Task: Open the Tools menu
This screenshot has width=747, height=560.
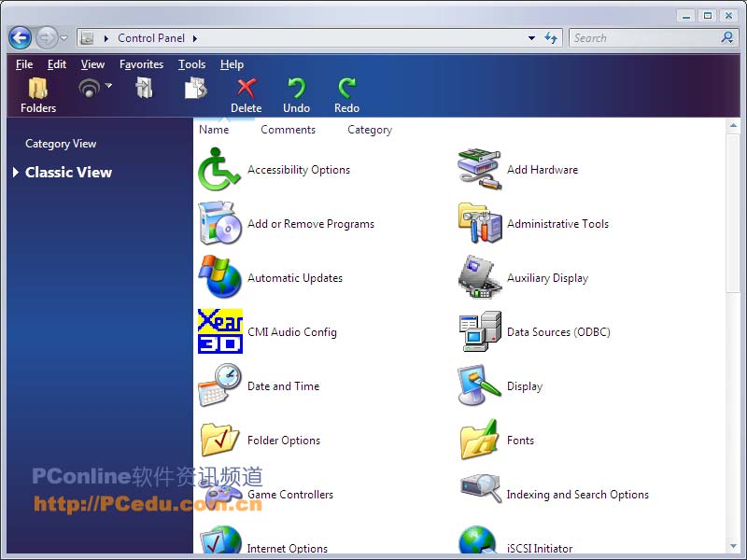Action: tap(192, 64)
